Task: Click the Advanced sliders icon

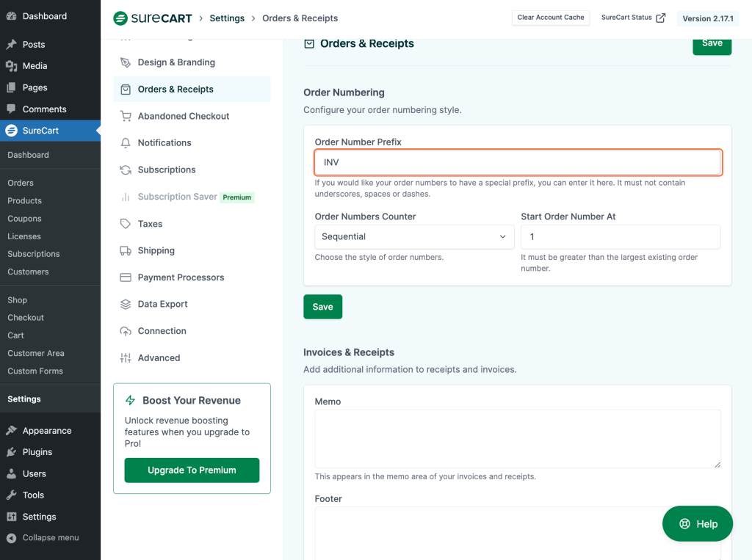Action: [x=125, y=358]
